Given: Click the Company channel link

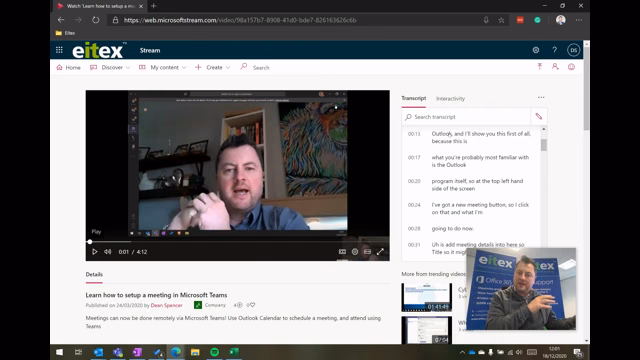Looking at the screenshot, I should (x=215, y=305).
